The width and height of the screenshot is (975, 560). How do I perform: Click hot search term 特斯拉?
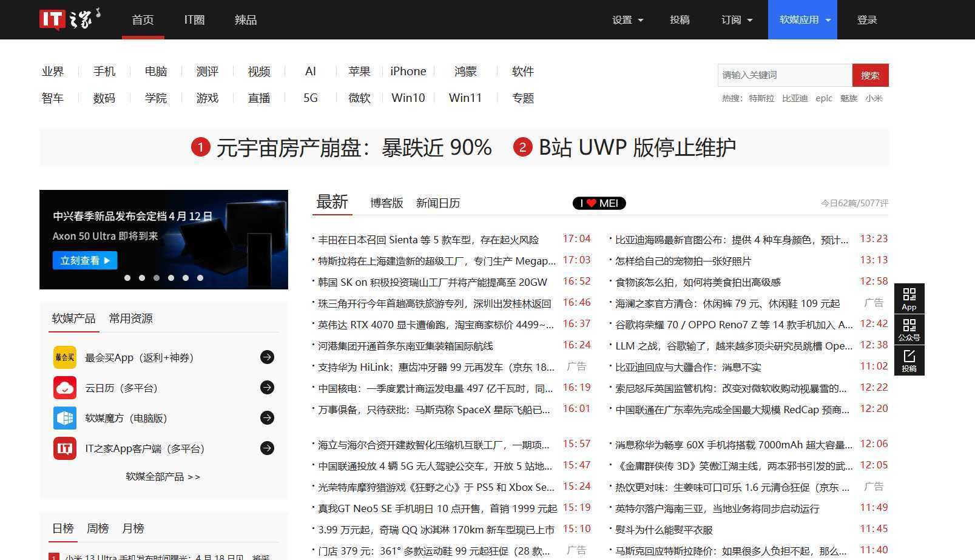761,98
